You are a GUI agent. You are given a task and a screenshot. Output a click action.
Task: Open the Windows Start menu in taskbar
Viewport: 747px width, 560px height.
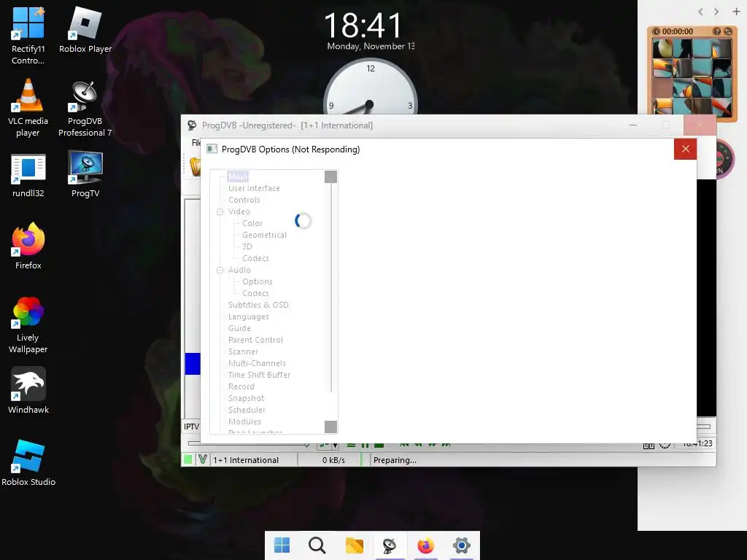tap(282, 545)
